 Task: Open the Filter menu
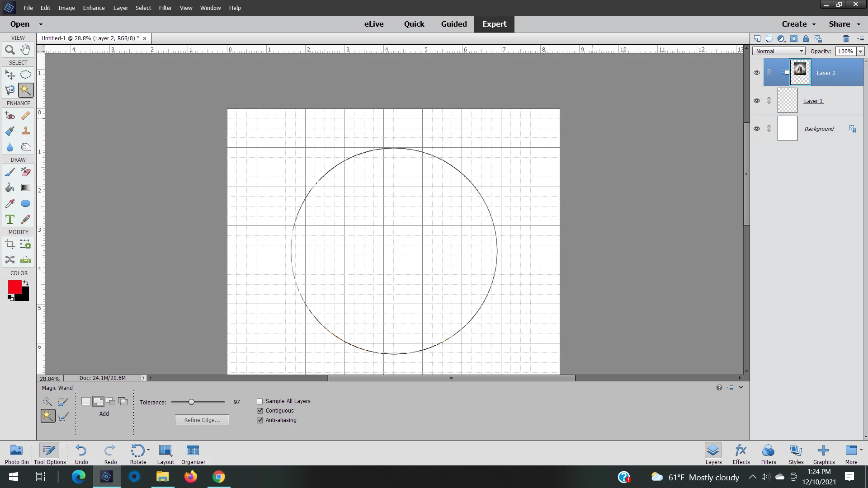coord(165,8)
